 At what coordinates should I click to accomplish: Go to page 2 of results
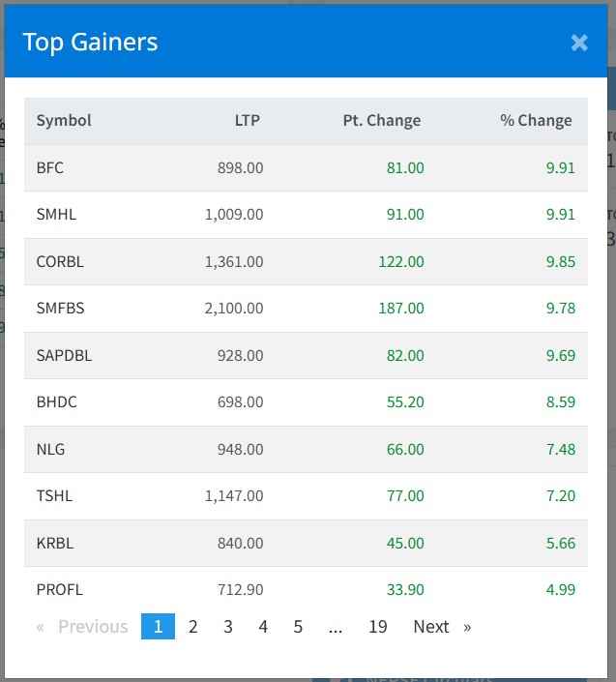193,627
